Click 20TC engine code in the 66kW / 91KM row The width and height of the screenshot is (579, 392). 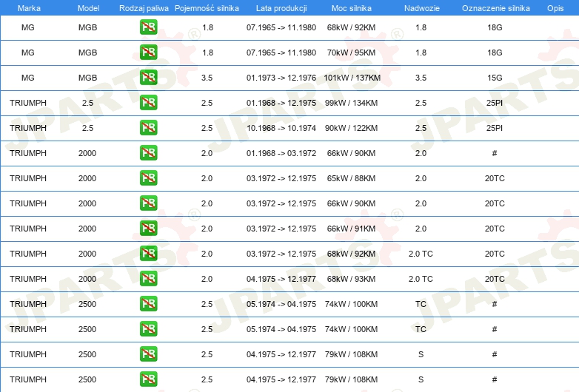pyautogui.click(x=495, y=229)
